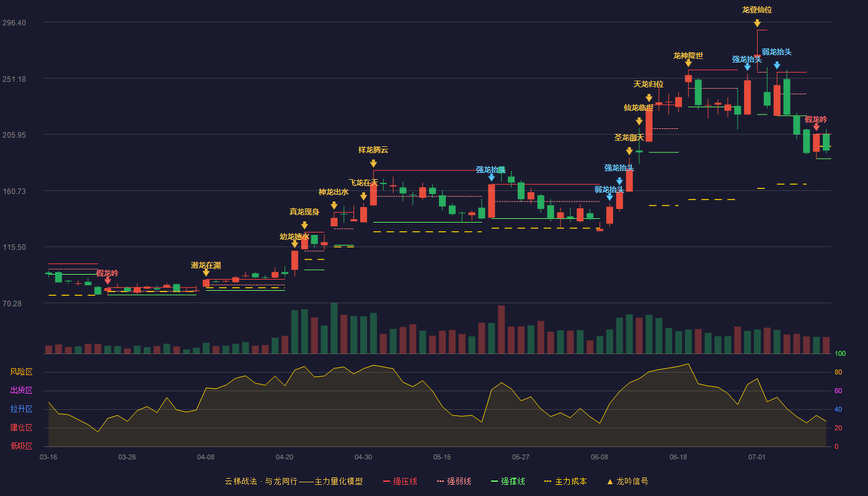
Task: Select the 潜龙在渊 signal arrow
Action: 206,272
